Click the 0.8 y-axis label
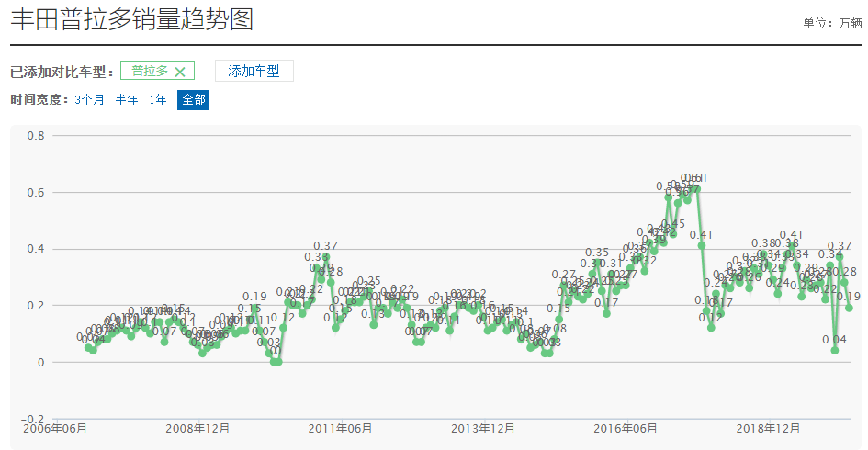This screenshot has height=450, width=868. coord(36,136)
